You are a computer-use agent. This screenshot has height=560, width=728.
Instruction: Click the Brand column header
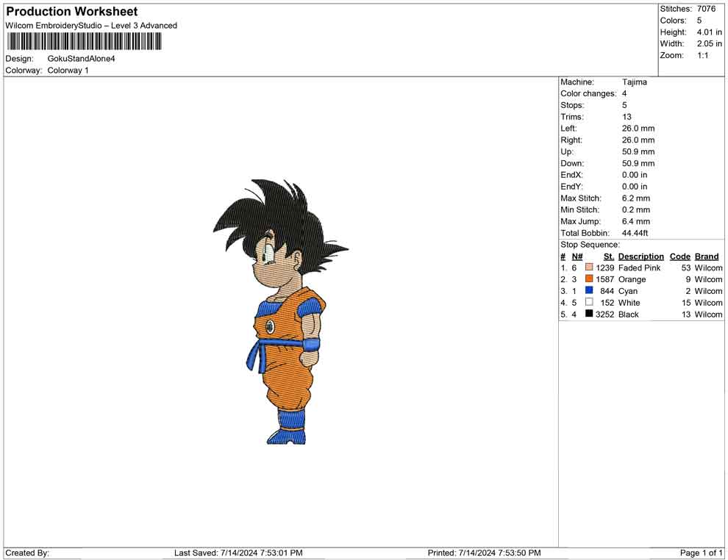(706, 256)
